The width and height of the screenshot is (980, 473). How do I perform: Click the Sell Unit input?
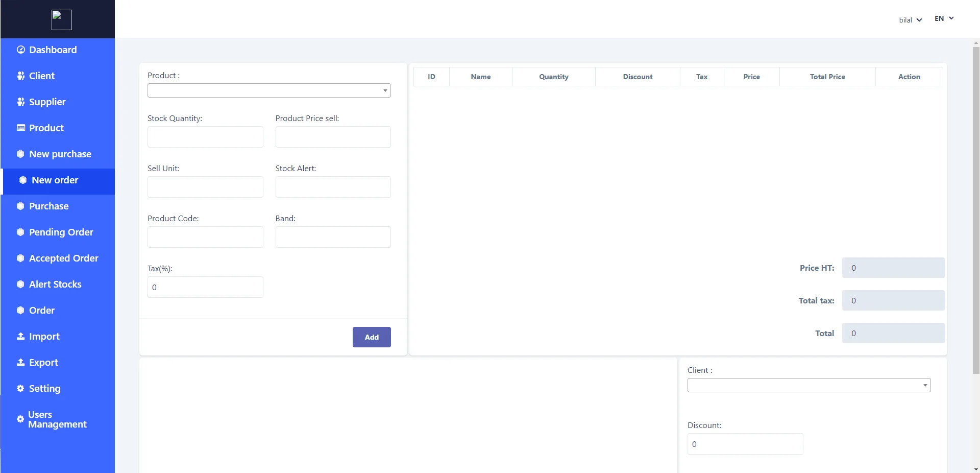(205, 187)
